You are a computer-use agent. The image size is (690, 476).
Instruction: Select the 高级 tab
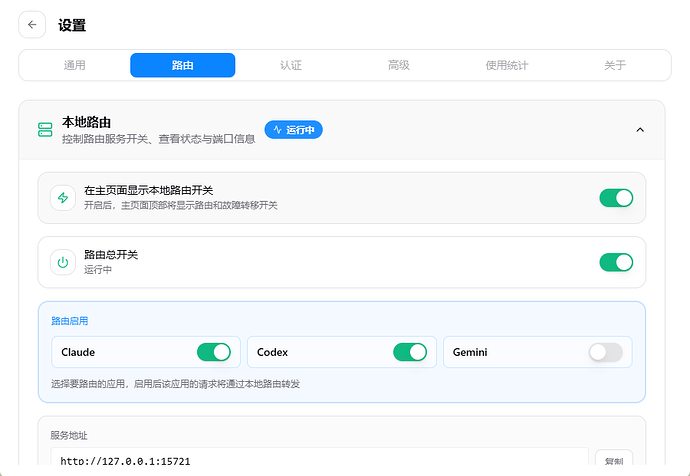click(399, 65)
